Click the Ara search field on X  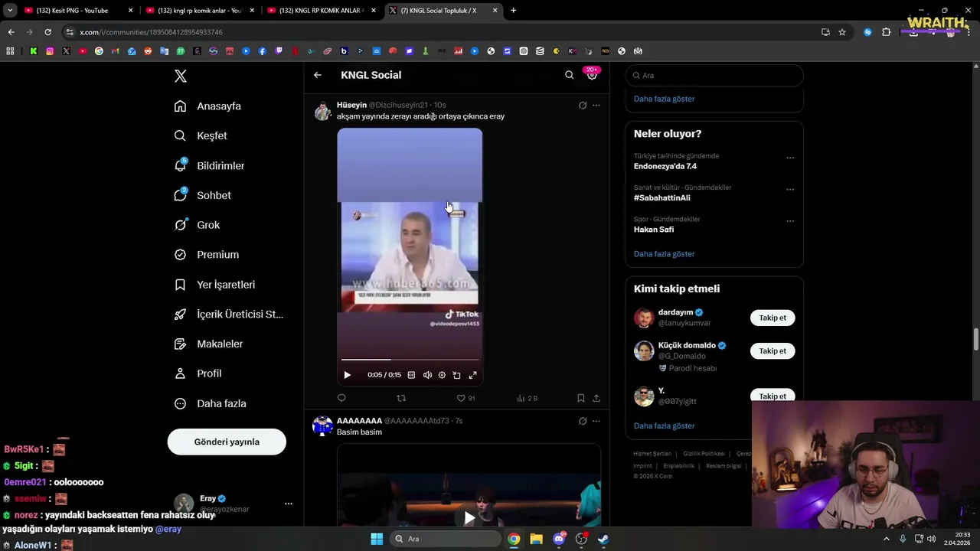tap(714, 76)
